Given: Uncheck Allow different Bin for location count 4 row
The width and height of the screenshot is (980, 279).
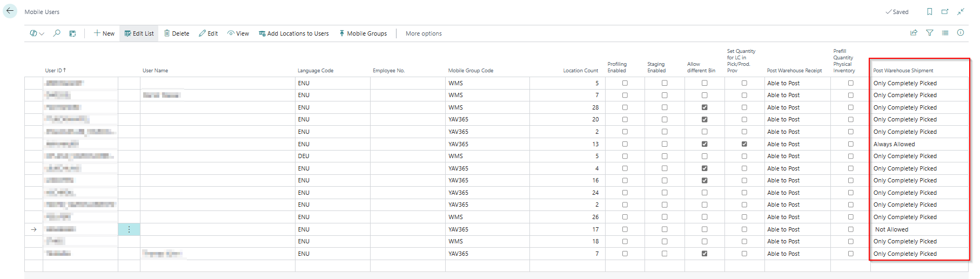Looking at the screenshot, I should pyautogui.click(x=704, y=168).
